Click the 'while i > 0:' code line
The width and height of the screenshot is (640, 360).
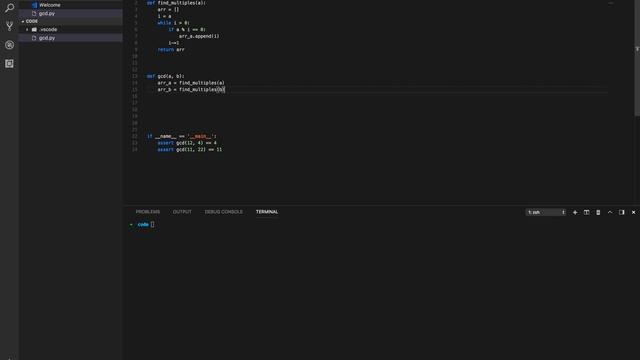tap(173, 23)
